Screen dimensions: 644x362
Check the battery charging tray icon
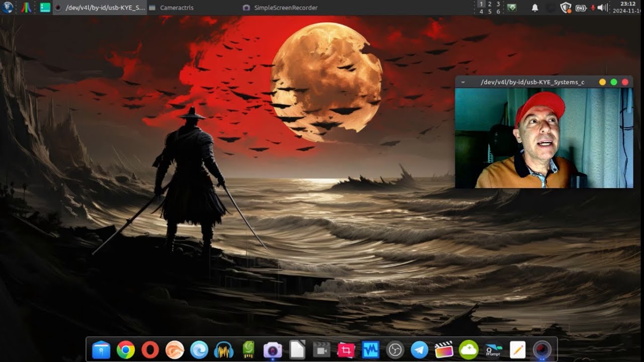click(x=581, y=8)
